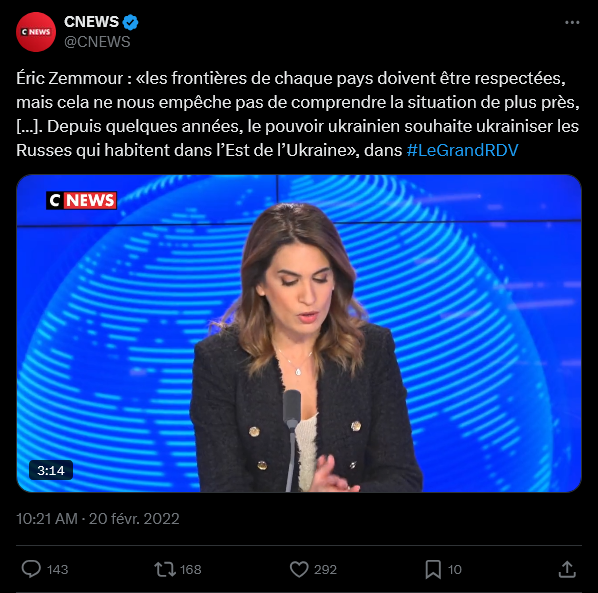This screenshot has height=593, width=598.
Task: Click the 10 bookmarks count
Action: (x=455, y=570)
